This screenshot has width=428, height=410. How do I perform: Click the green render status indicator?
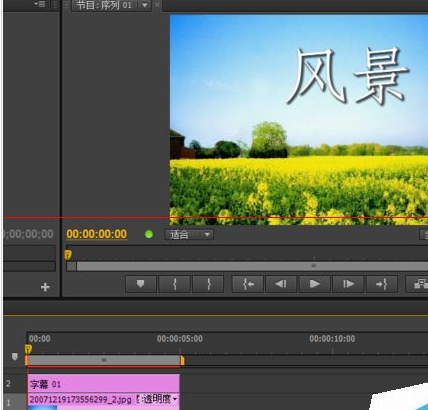(149, 234)
